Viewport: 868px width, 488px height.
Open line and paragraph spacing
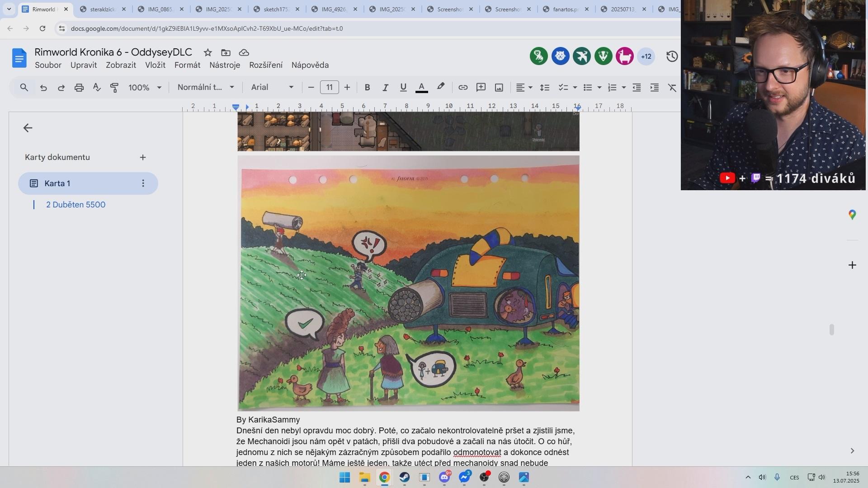(545, 88)
